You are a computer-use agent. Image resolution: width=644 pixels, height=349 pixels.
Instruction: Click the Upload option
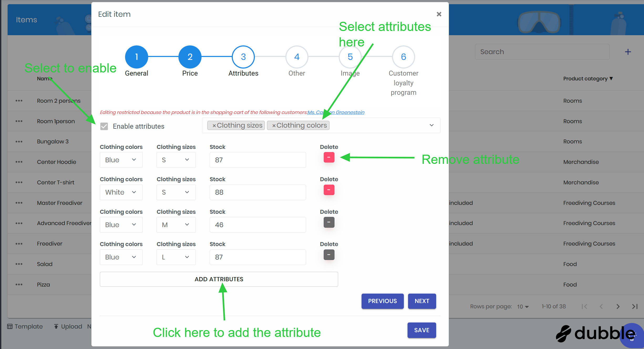68,326
